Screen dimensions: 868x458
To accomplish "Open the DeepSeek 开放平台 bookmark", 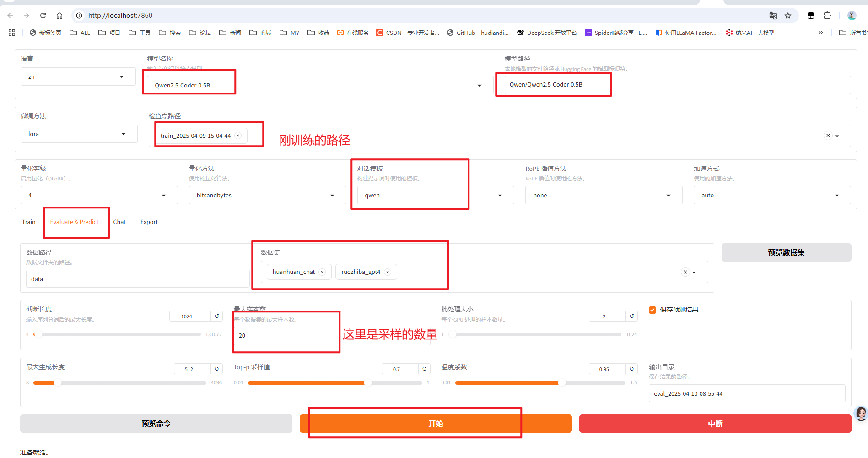I will coord(547,33).
